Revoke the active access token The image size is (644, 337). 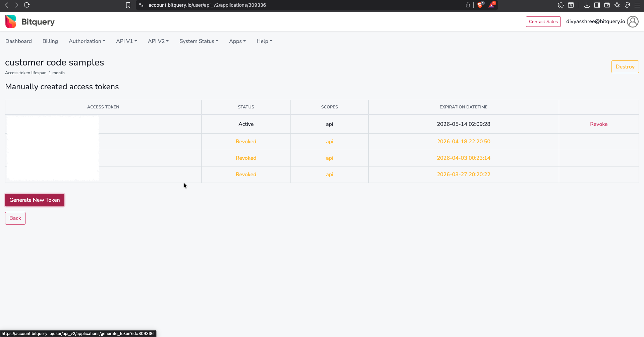point(599,124)
